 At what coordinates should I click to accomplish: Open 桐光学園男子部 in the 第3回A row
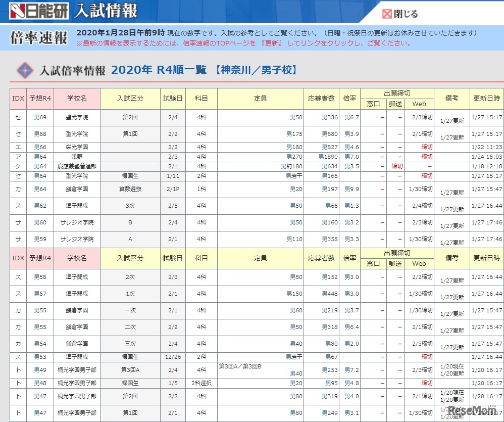tap(77, 370)
